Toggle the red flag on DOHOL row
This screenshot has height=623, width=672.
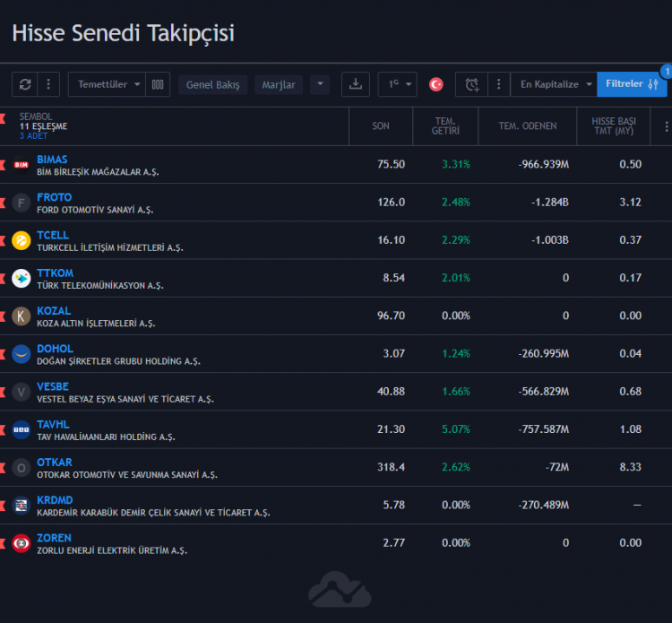pyautogui.click(x=3, y=354)
